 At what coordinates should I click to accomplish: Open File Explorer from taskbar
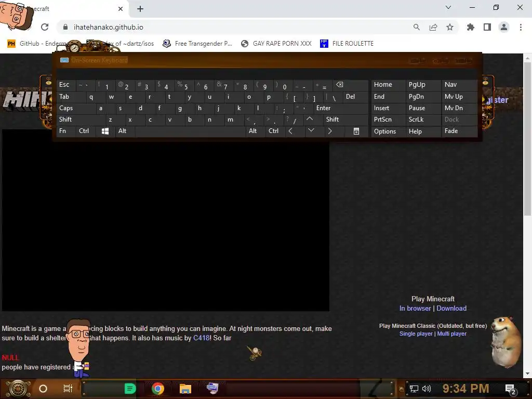(185, 389)
